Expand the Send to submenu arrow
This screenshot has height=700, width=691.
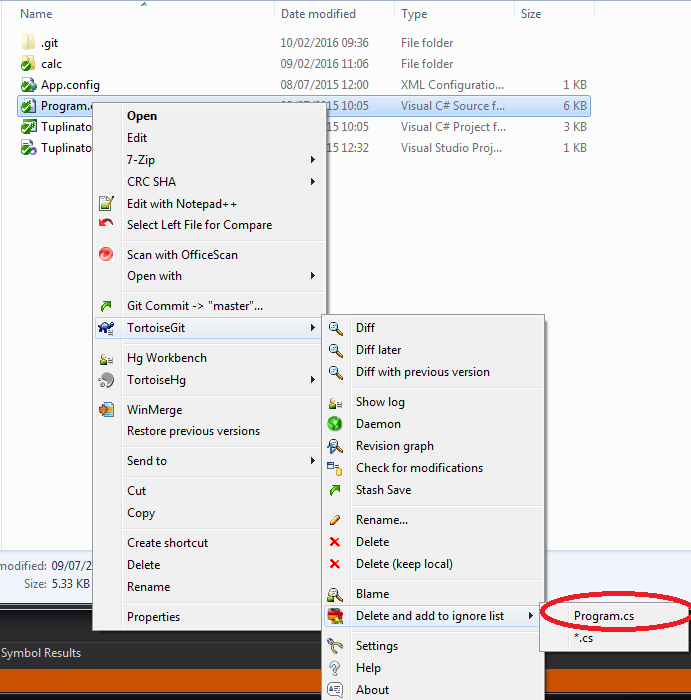pos(313,461)
